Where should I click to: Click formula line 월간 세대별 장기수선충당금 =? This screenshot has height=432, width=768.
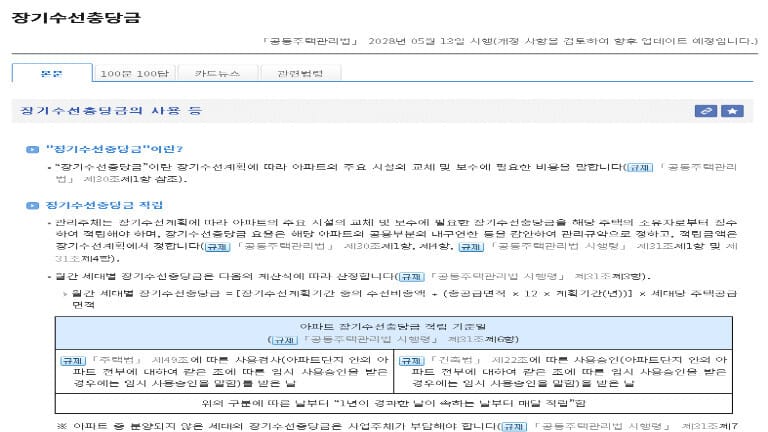[x=404, y=299]
